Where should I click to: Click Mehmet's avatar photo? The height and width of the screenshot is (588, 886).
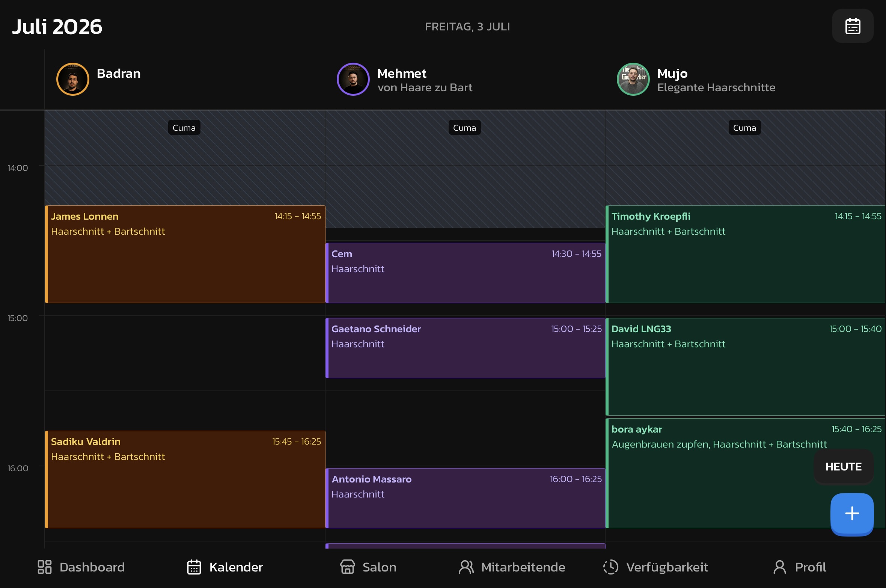tap(353, 79)
